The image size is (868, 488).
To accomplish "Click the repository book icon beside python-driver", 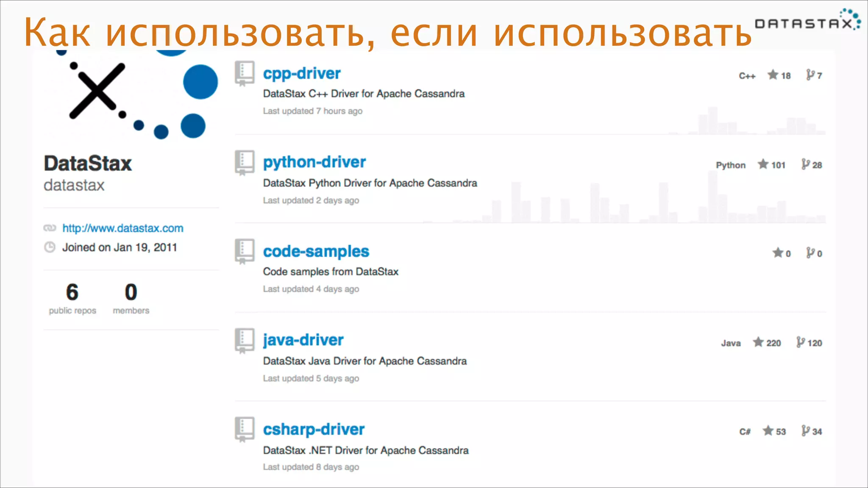I will point(245,162).
